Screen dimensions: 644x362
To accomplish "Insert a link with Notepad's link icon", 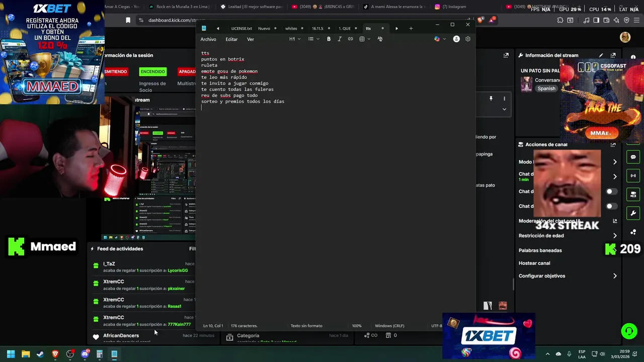I will pos(351,39).
